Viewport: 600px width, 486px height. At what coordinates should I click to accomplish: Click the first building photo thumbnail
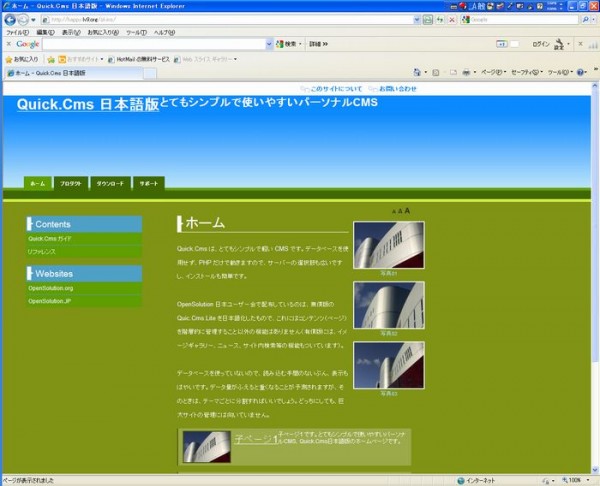[388, 244]
